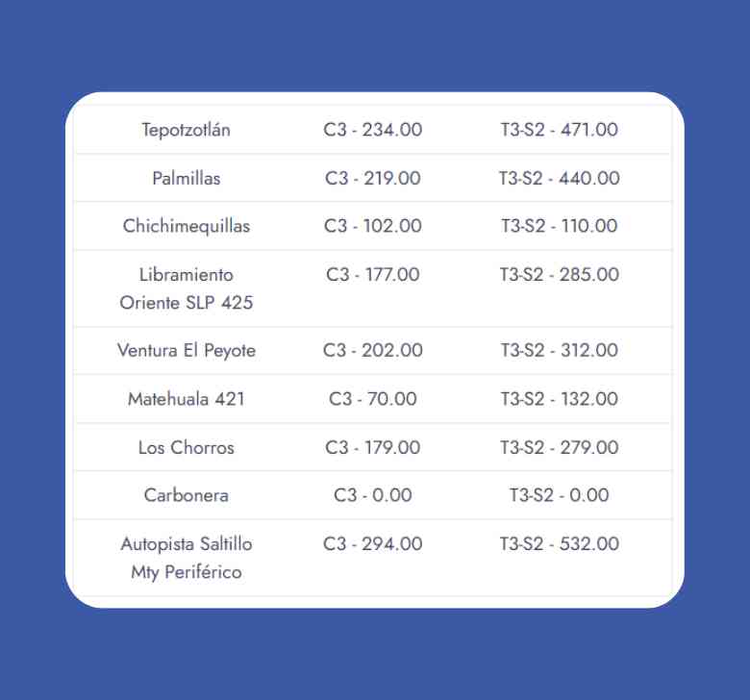Select the C3 - 0.00 Carbonera price
Image resolution: width=750 pixels, height=700 pixels.
pyautogui.click(x=372, y=495)
